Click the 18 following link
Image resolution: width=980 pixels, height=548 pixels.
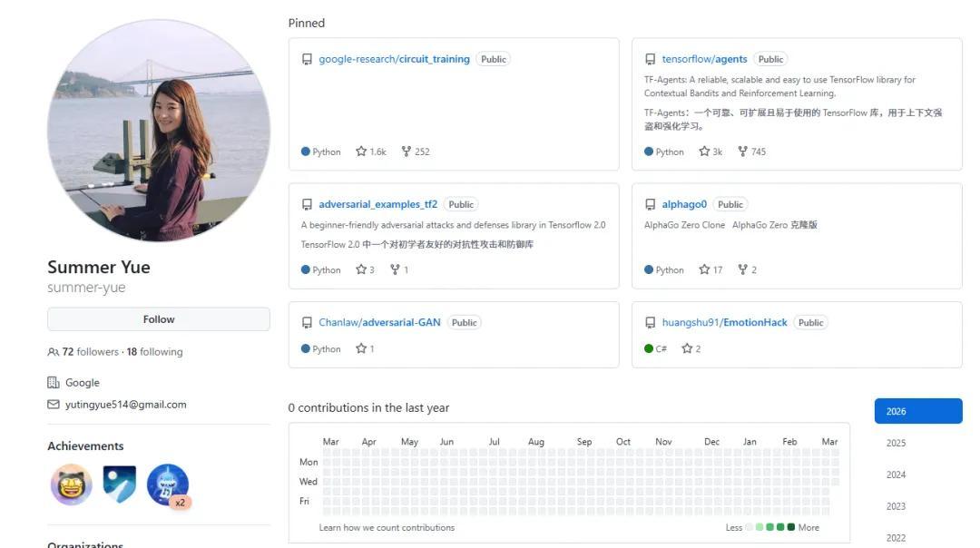[x=155, y=352]
